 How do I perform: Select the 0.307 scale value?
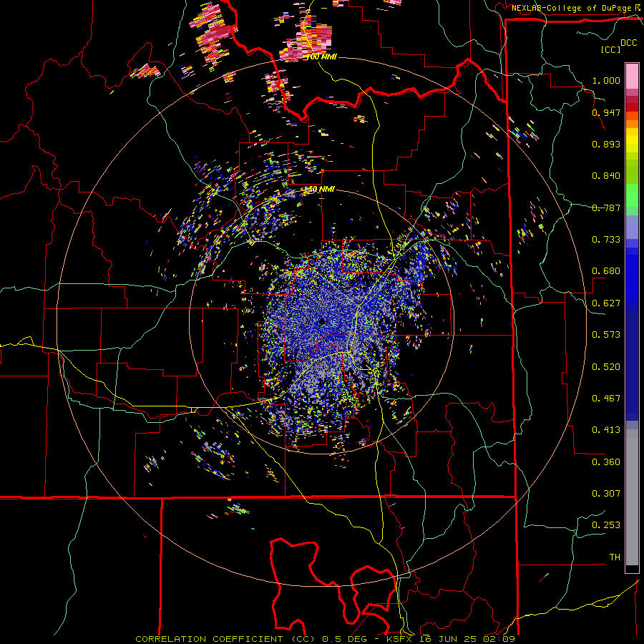(x=606, y=494)
